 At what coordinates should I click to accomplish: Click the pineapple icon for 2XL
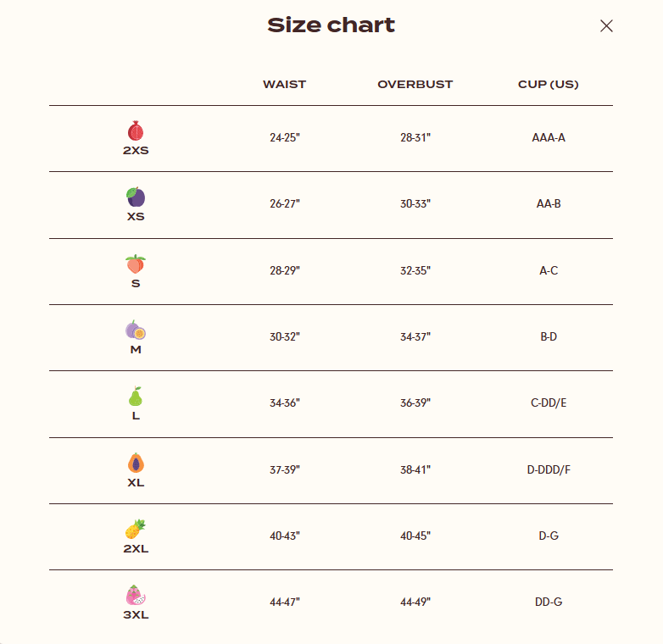136,529
